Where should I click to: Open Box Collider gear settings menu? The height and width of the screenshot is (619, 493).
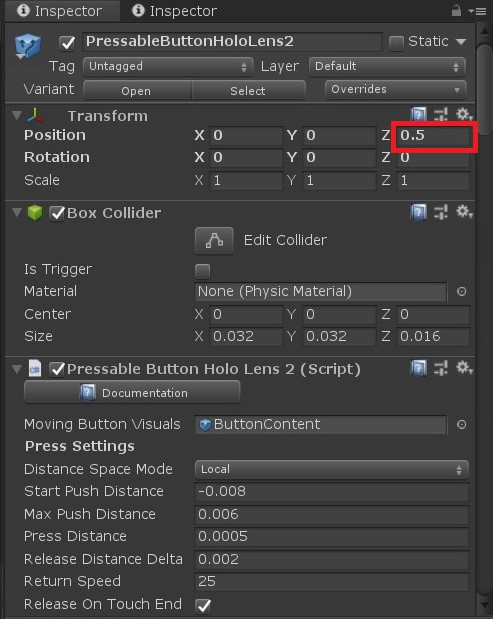464,212
